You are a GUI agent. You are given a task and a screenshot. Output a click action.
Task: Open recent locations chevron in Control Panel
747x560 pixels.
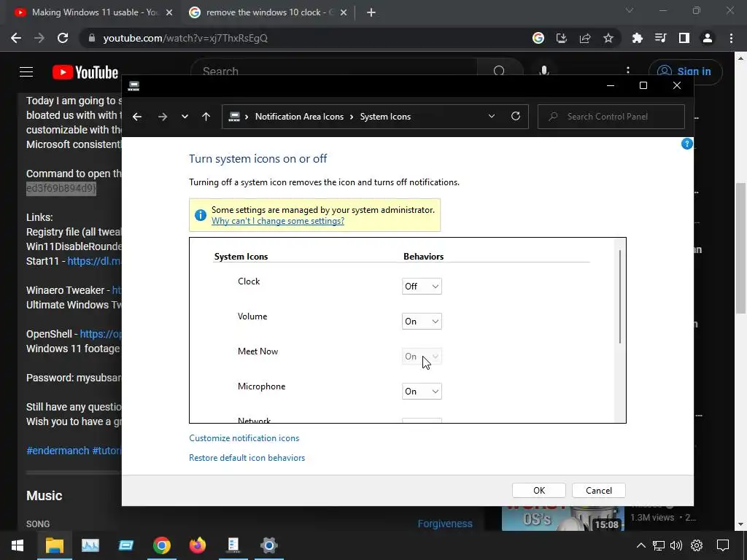185,117
